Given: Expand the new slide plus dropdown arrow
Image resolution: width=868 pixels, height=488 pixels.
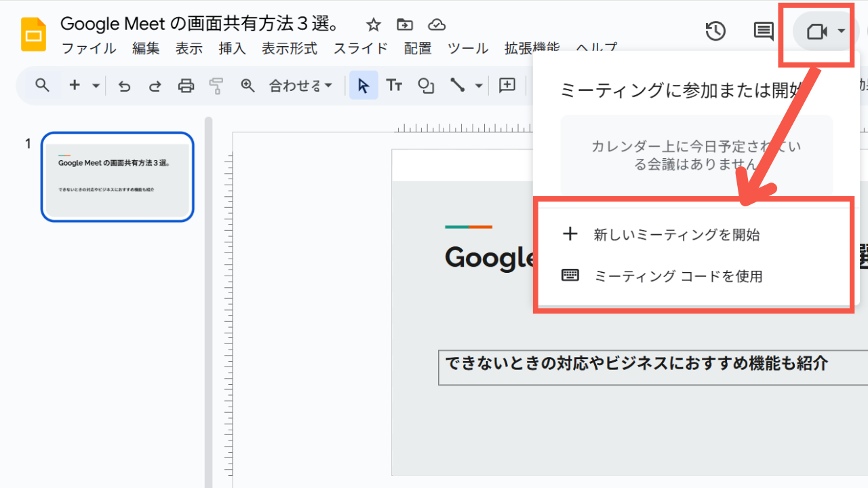Looking at the screenshot, I should (96, 86).
